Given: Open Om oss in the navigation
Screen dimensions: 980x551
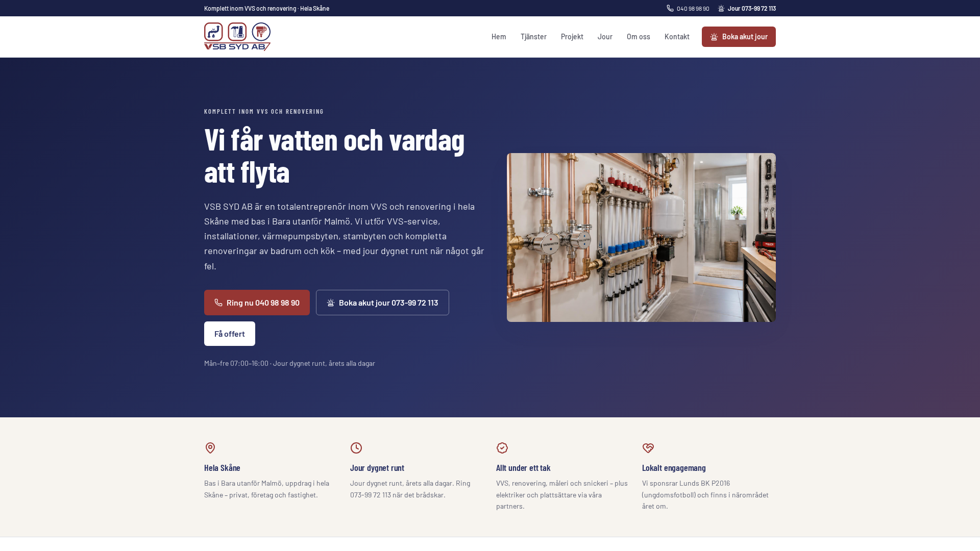Looking at the screenshot, I should click(x=639, y=37).
